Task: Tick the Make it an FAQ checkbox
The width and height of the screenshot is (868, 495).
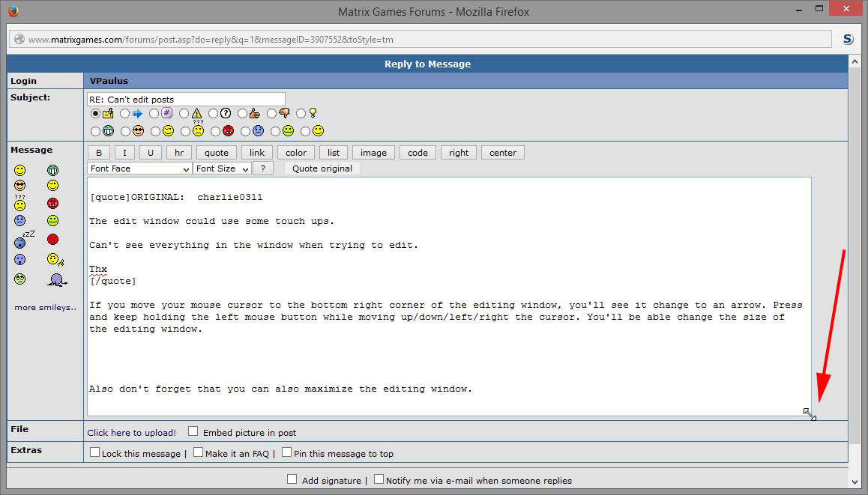Action: click(198, 452)
